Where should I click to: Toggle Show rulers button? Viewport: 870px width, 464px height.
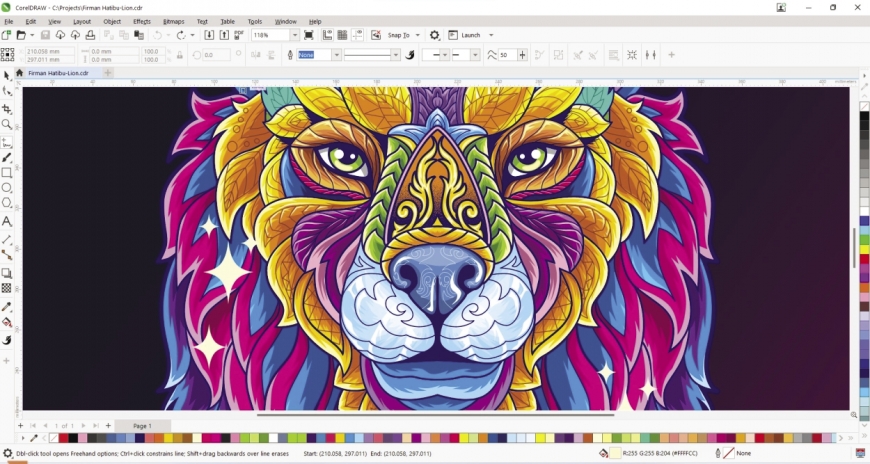pos(327,35)
